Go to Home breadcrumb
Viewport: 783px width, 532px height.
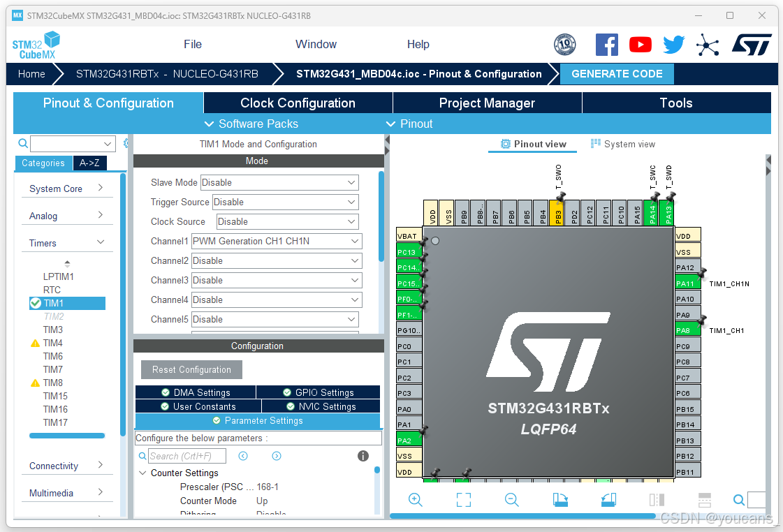pos(31,74)
